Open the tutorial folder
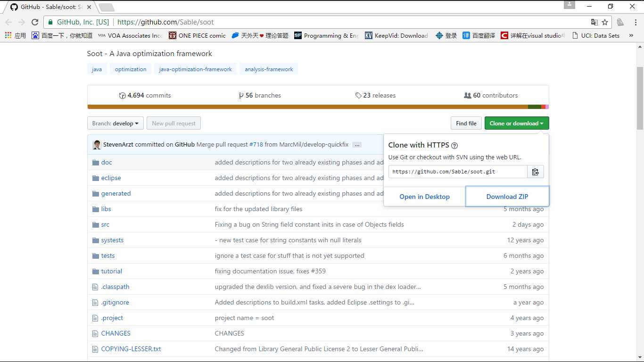Image resolution: width=644 pixels, height=362 pixels. tap(112, 271)
